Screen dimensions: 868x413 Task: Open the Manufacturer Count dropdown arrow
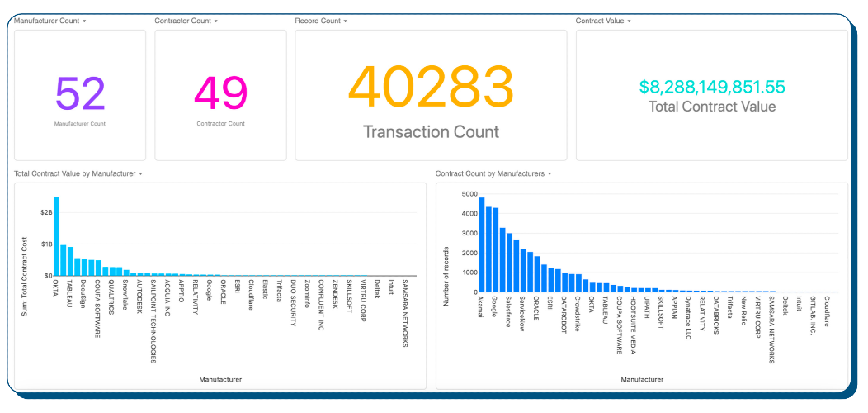(84, 21)
